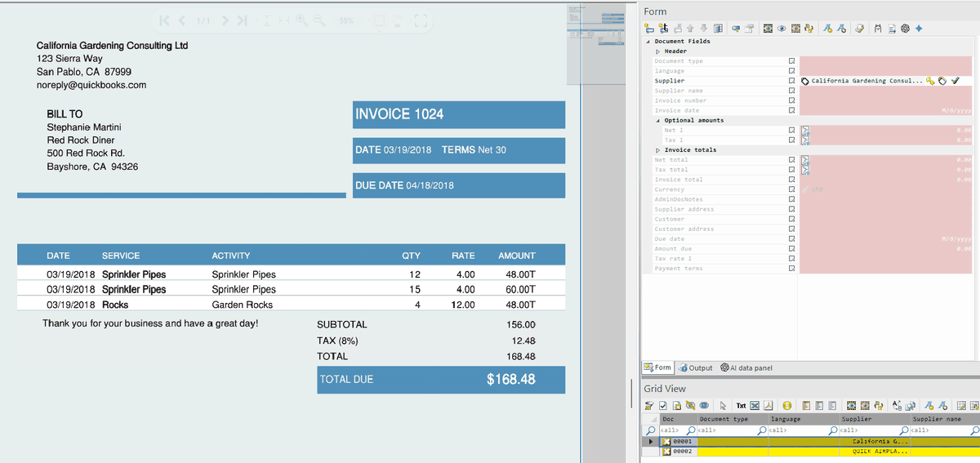
Task: Click the filter icon in Grid View toolbar
Action: pyautogui.click(x=648, y=406)
